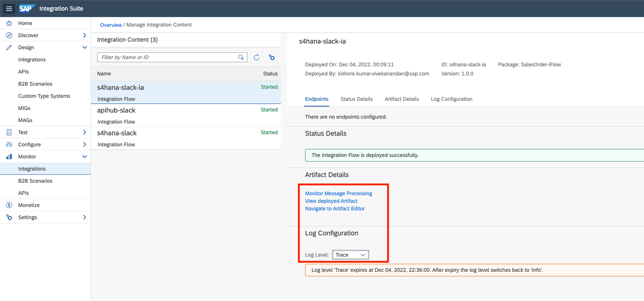Switch to the Log Configuration tab

click(452, 99)
